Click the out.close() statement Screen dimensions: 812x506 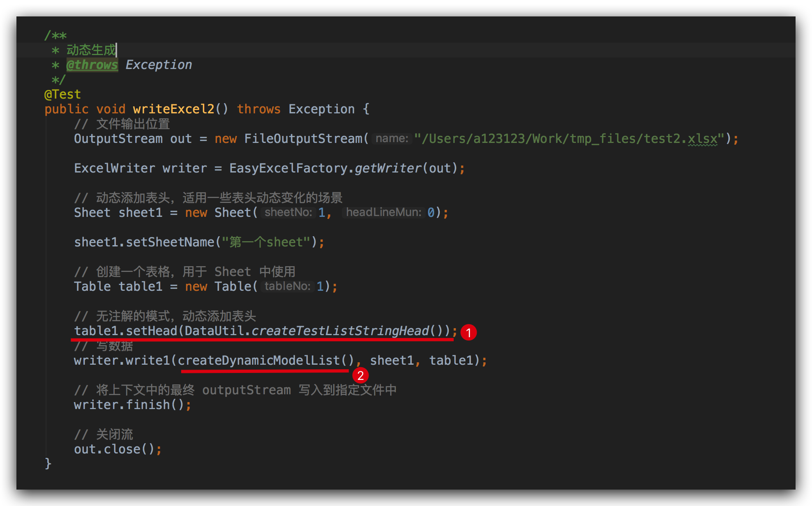114,449
